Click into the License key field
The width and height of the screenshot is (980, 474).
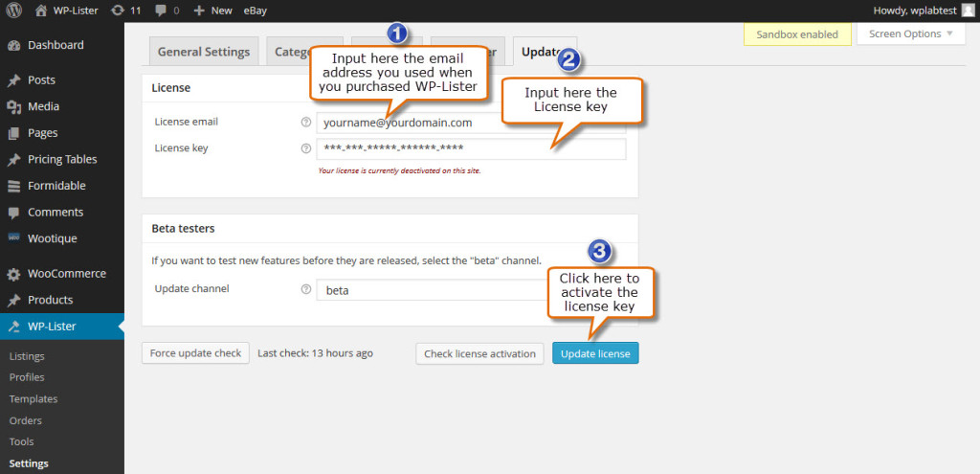[x=471, y=148]
